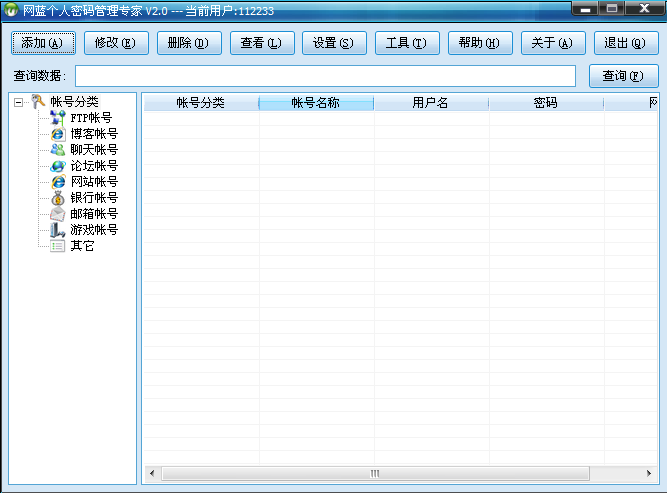Choose the 网站帐号 category icon
Image resolution: width=667 pixels, height=493 pixels.
pyautogui.click(x=57, y=182)
